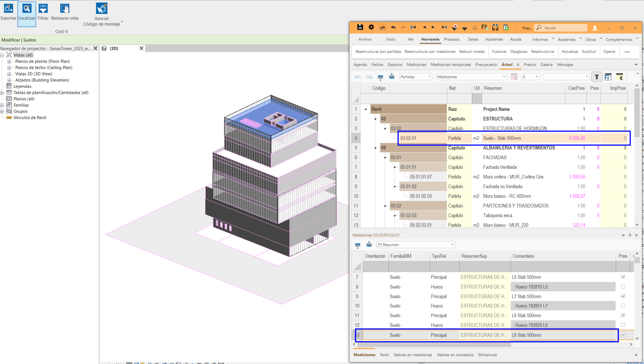Click the move-above icon in Árbol toolbar

(x=391, y=76)
